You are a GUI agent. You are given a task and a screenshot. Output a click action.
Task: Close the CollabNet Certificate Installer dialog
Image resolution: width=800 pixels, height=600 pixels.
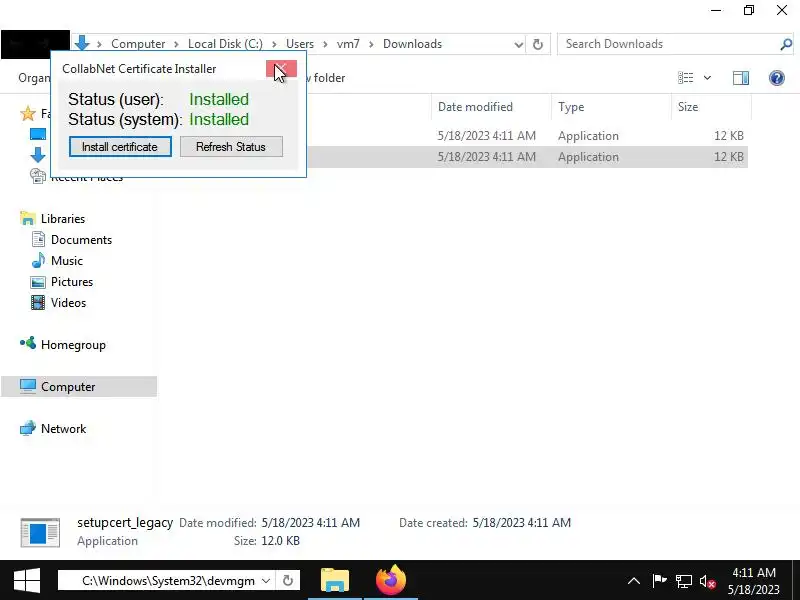tap(281, 69)
